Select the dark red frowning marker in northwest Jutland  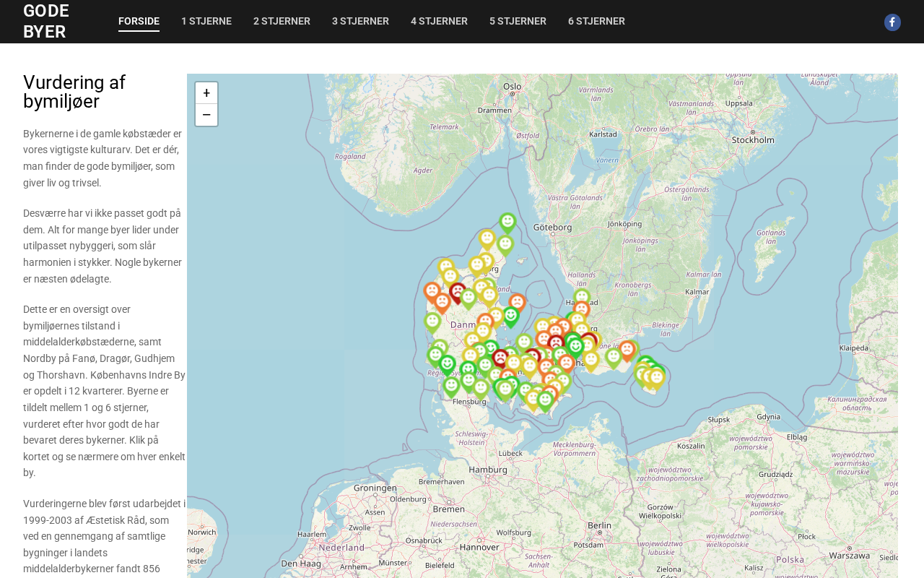[458, 291]
